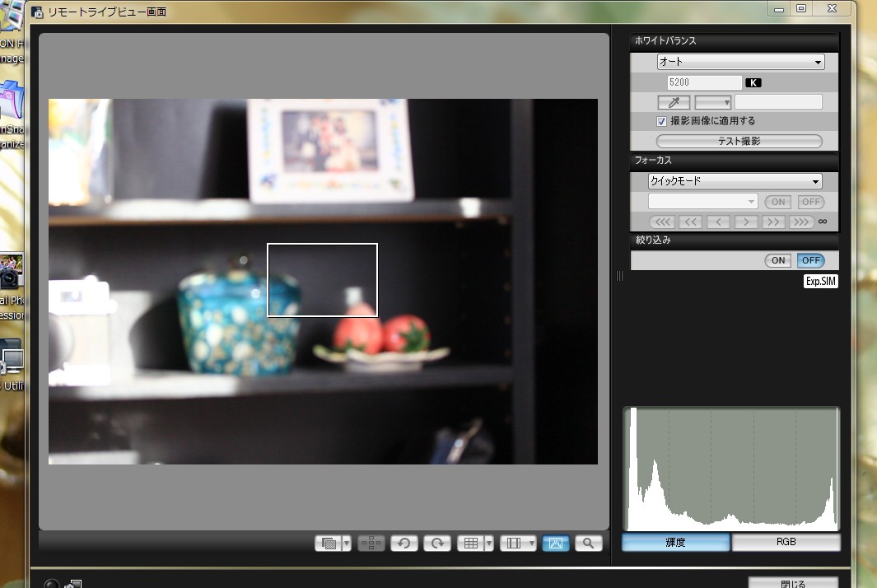The image size is (877, 588).
Task: Open the disabled AF dropdown under クイックモード
Action: click(703, 202)
